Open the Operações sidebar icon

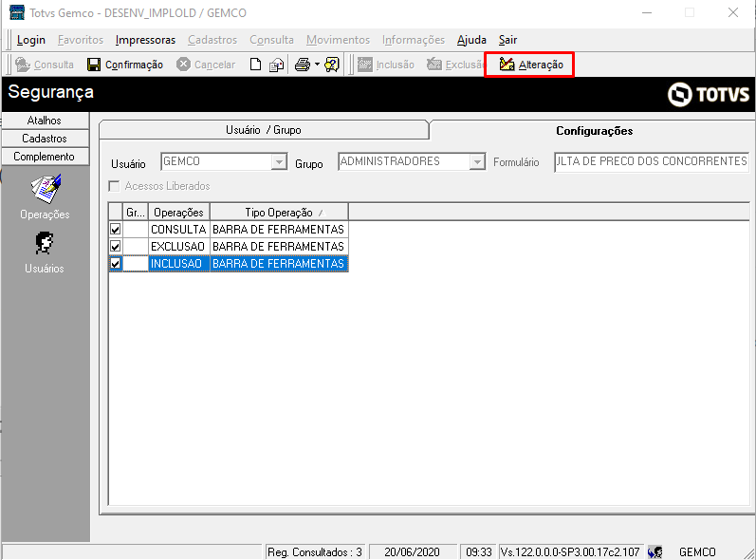[x=45, y=197]
